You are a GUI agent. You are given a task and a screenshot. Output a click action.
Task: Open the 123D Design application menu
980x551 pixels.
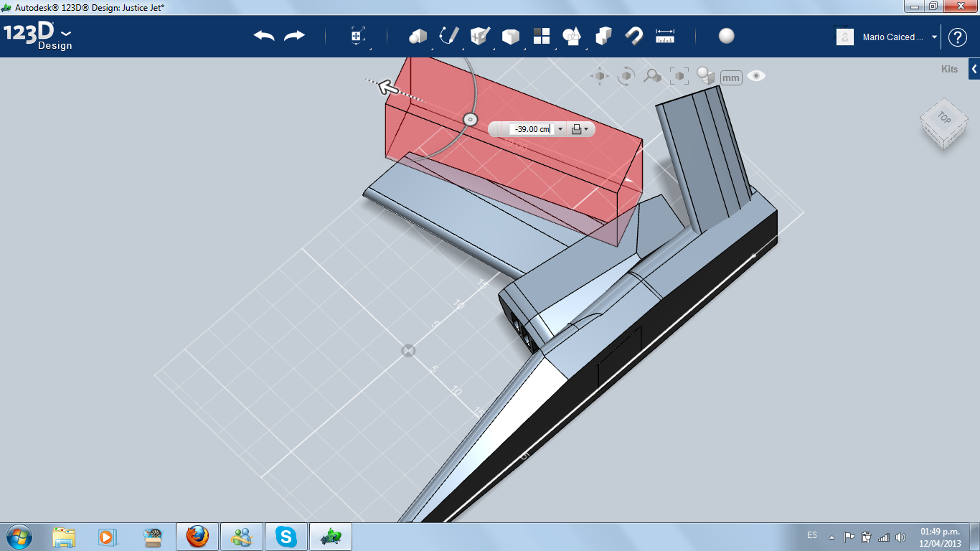click(38, 37)
